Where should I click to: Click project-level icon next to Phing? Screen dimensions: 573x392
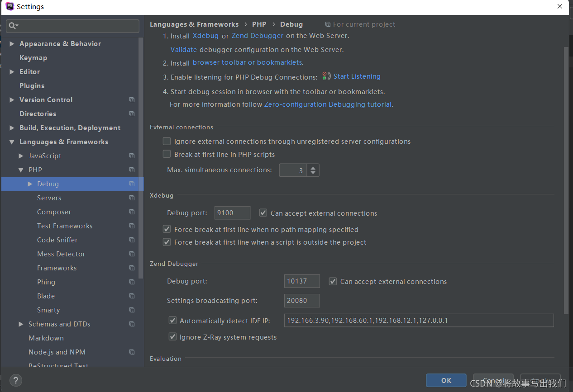[x=132, y=282]
